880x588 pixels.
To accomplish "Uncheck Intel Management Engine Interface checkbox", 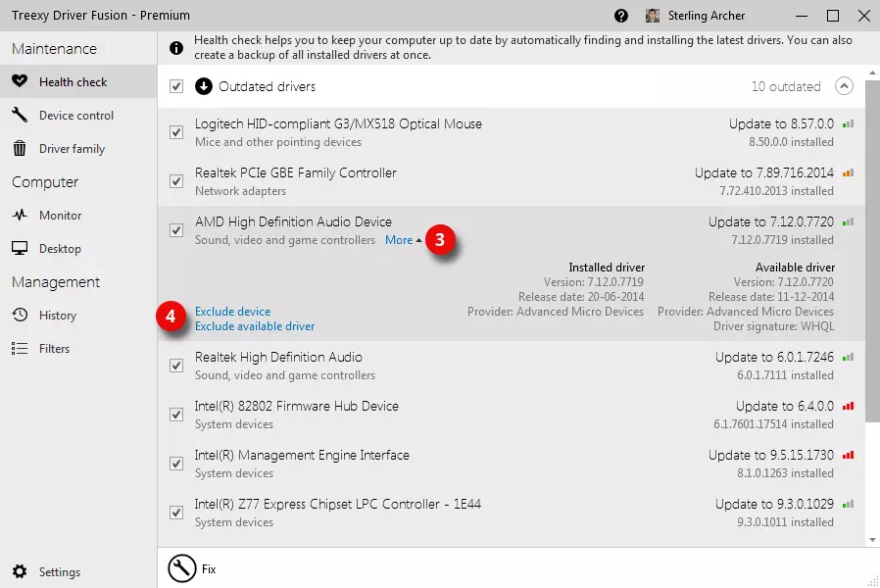I will point(176,464).
